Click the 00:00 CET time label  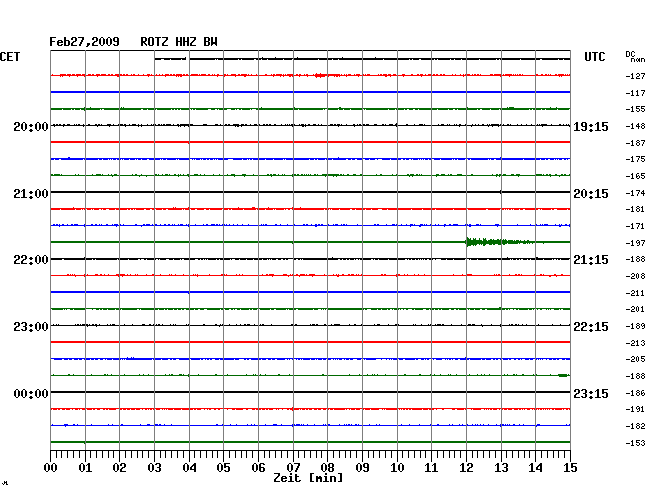[x=31, y=393]
